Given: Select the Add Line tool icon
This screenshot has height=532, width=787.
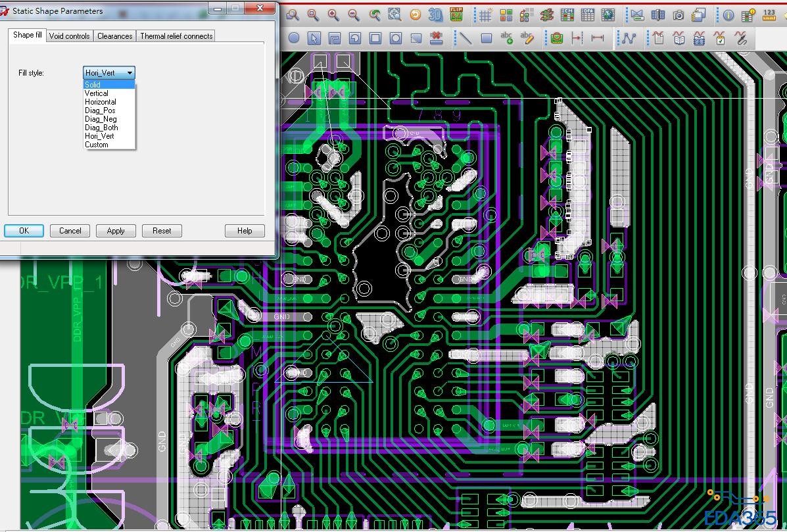Looking at the screenshot, I should click(x=465, y=38).
